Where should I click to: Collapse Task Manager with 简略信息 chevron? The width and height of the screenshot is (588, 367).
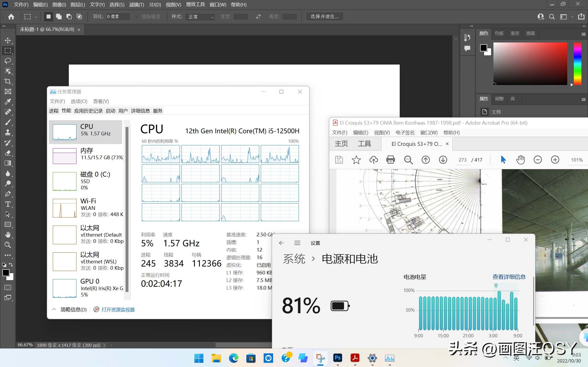point(54,310)
